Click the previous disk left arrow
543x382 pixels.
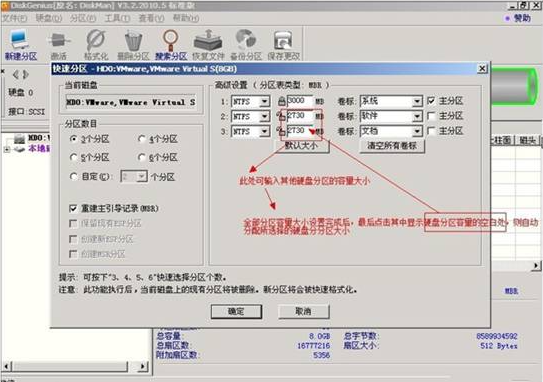(x=16, y=74)
